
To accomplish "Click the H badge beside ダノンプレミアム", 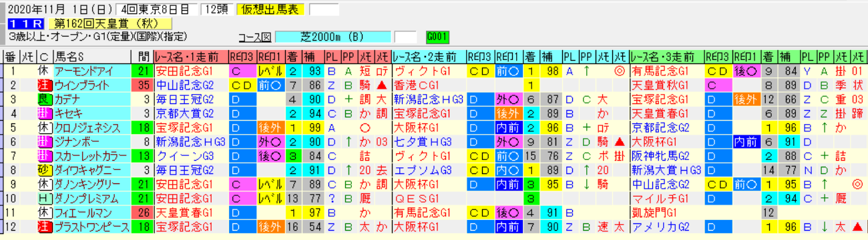I will 44,198.
